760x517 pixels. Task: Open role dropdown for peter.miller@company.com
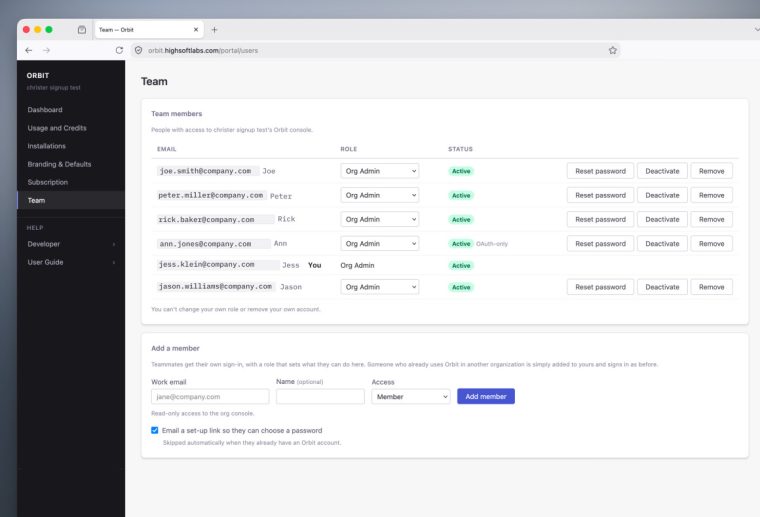[380, 195]
